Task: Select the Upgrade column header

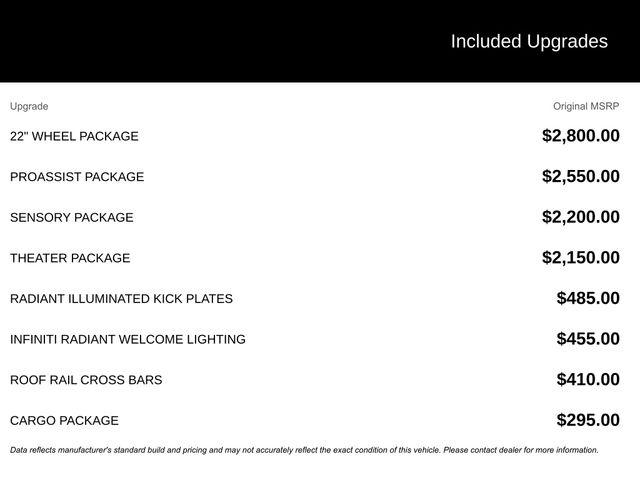Action: coord(29,107)
